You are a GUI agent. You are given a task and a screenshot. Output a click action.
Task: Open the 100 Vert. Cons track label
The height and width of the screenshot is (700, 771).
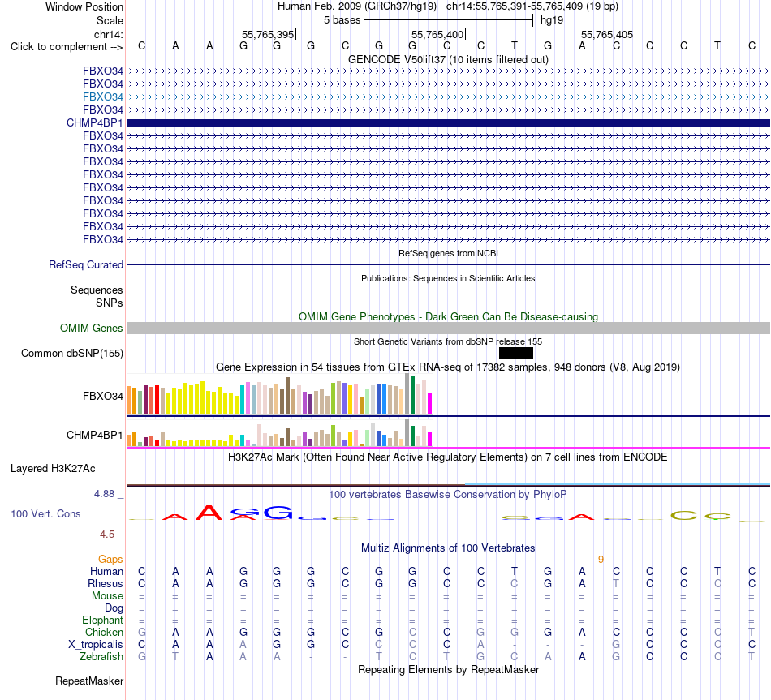(45, 513)
